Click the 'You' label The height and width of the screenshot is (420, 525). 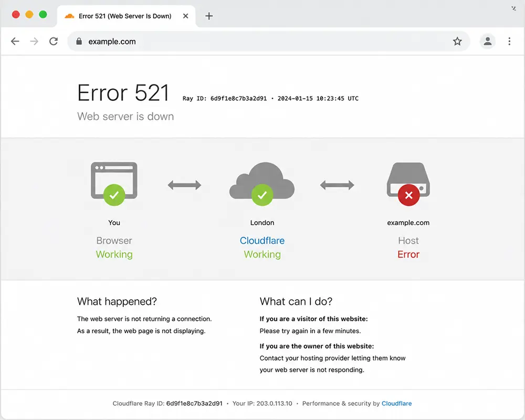[x=114, y=223]
